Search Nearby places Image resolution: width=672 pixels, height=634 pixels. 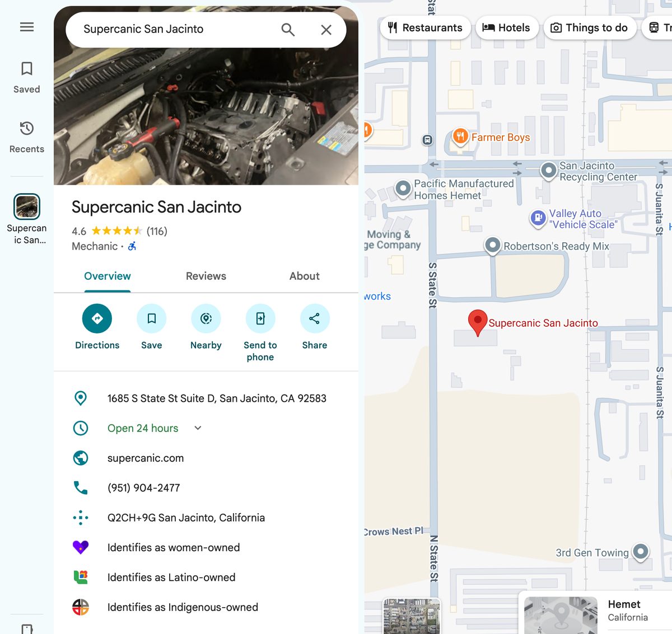[x=206, y=327]
